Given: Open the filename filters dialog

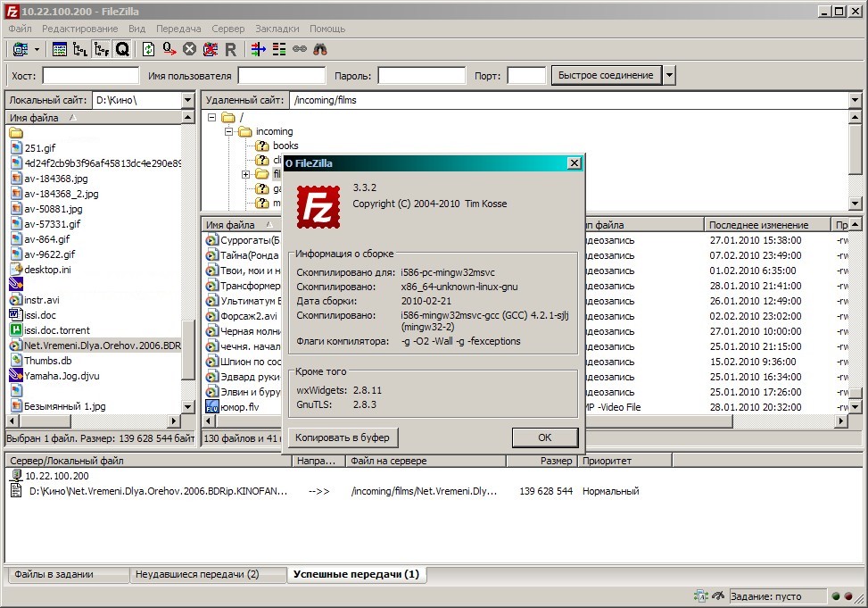Looking at the screenshot, I should click(259, 49).
